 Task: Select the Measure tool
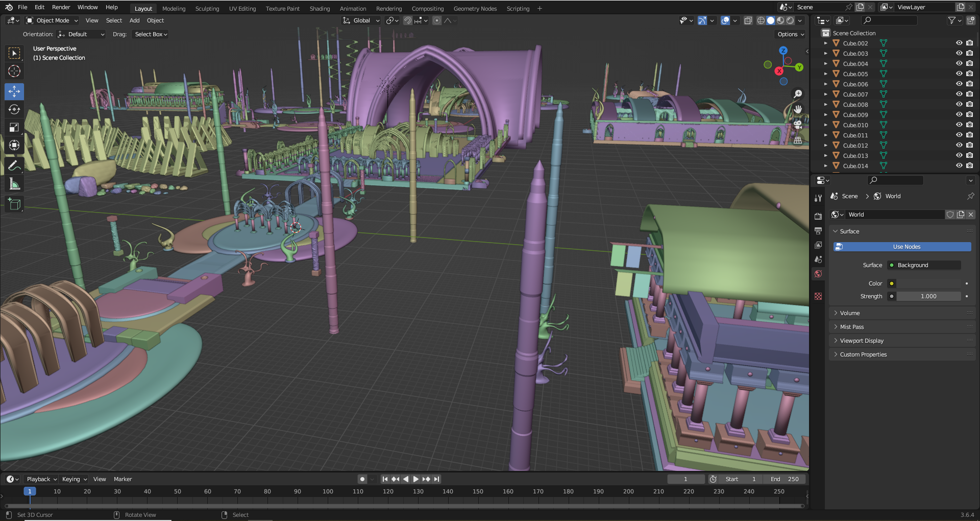14,184
